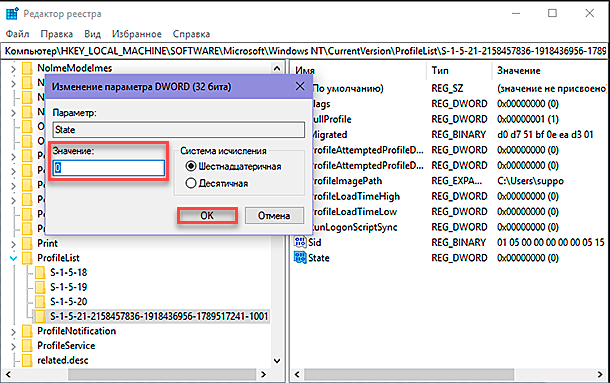Click the S-1-5-21 key folder icon
The height and width of the screenshot is (383, 610).
40,316
